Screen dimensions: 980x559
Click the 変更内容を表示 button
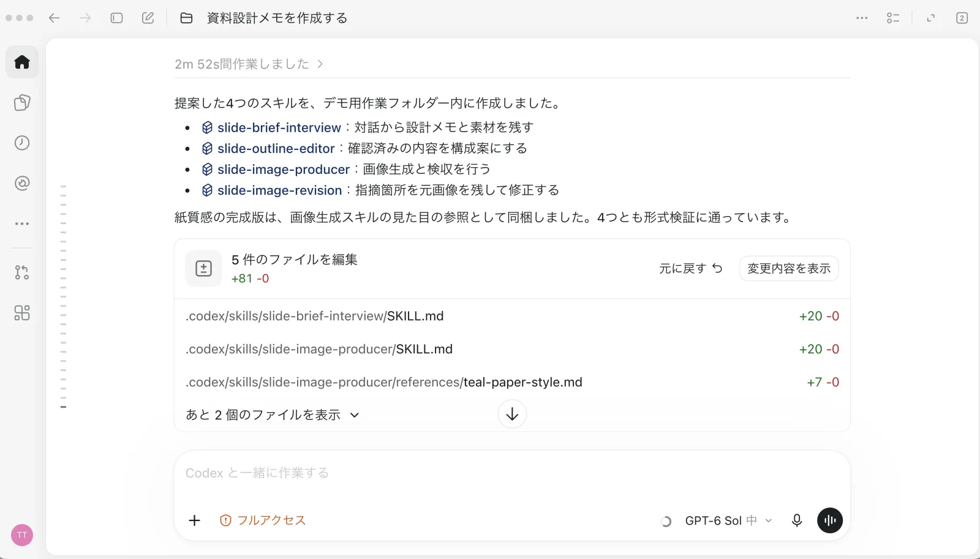point(789,268)
